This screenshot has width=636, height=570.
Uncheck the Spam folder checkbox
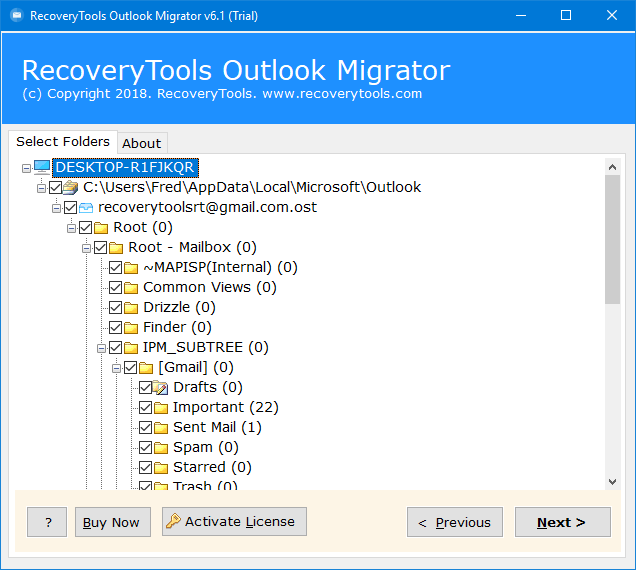[146, 447]
